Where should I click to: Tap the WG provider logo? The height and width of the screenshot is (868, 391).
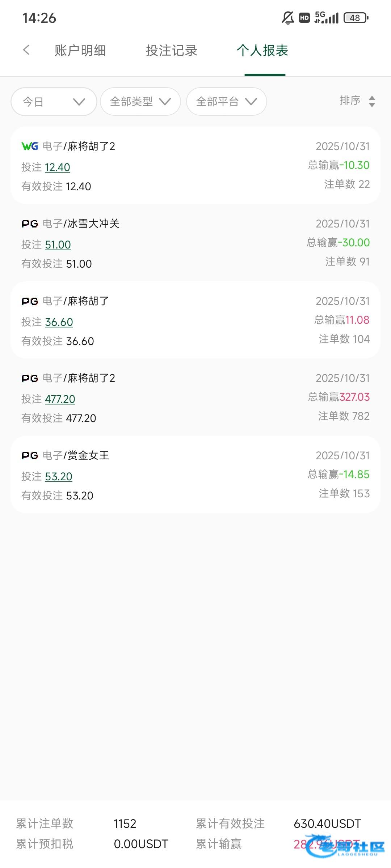tap(30, 146)
